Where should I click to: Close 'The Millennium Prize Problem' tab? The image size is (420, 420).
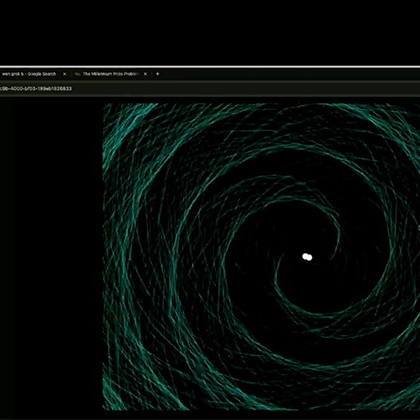pos(145,74)
